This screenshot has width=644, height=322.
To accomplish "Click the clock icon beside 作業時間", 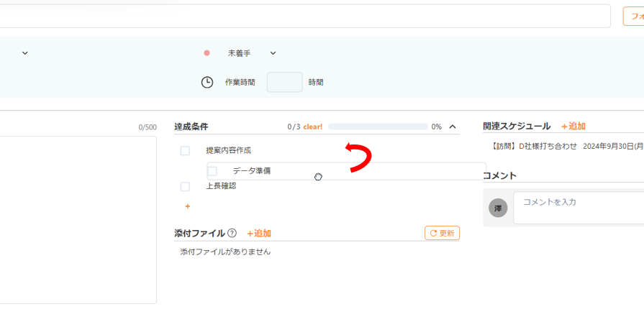I will [x=207, y=82].
